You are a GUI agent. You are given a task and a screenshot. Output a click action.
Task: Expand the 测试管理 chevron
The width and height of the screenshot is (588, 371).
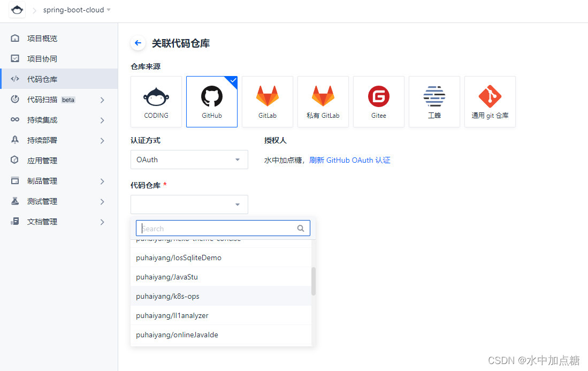pos(102,201)
